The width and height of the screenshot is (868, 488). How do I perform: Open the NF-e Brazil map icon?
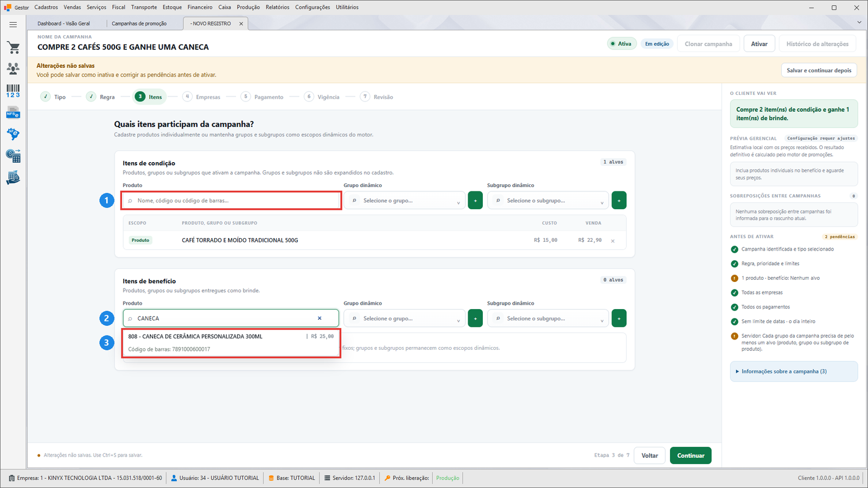point(13,134)
